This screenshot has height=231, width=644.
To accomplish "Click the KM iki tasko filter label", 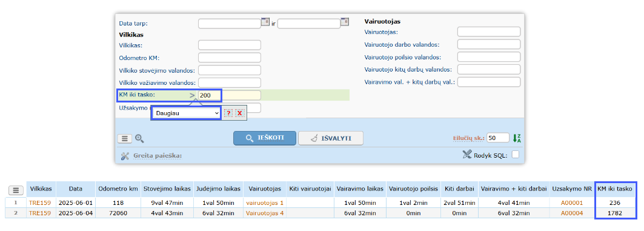I will click(x=137, y=95).
